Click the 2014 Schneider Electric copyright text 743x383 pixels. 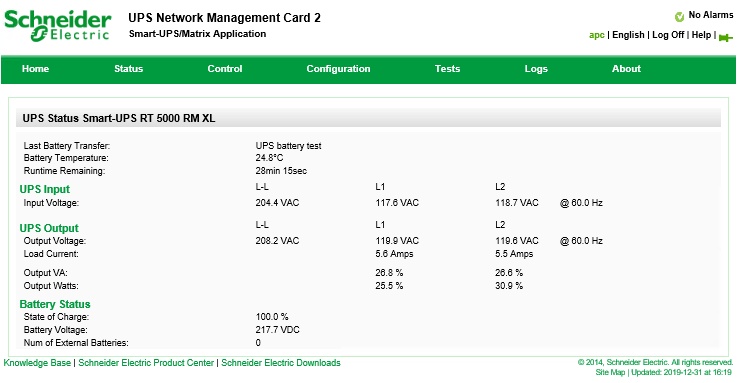pos(655,363)
